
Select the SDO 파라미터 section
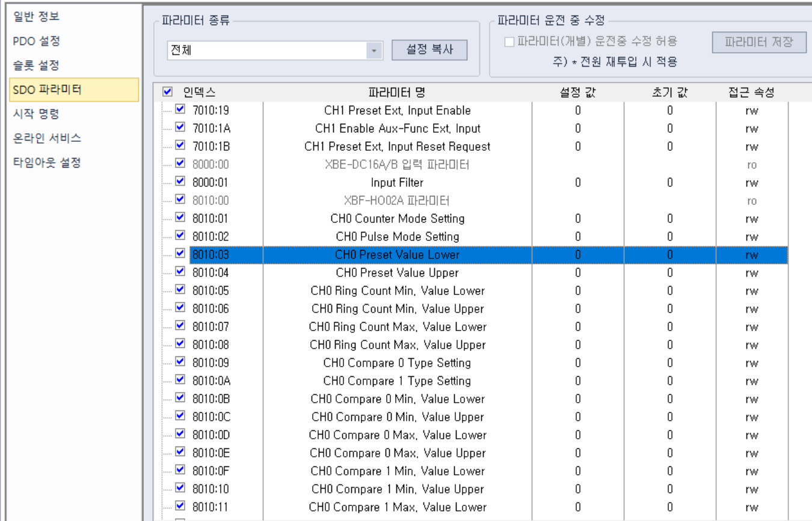(x=74, y=90)
